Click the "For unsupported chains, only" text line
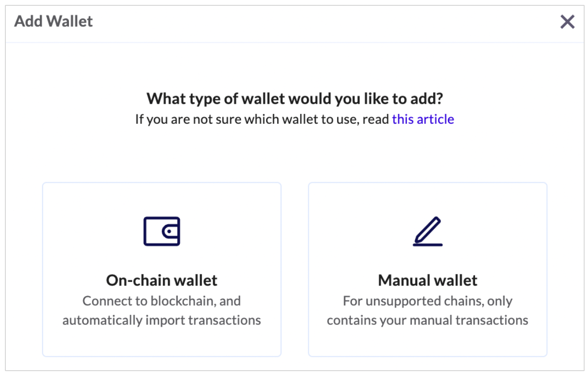Image resolution: width=588 pixels, height=376 pixels. point(428,301)
